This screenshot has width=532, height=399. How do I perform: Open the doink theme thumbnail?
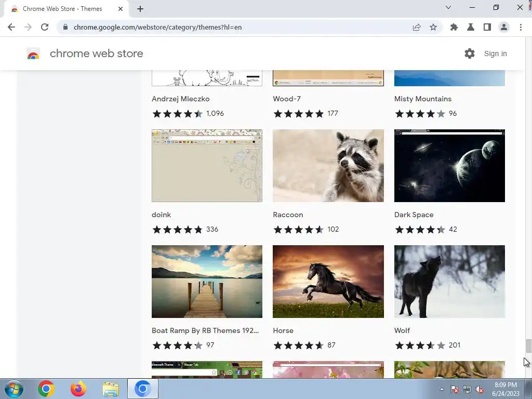tap(207, 166)
